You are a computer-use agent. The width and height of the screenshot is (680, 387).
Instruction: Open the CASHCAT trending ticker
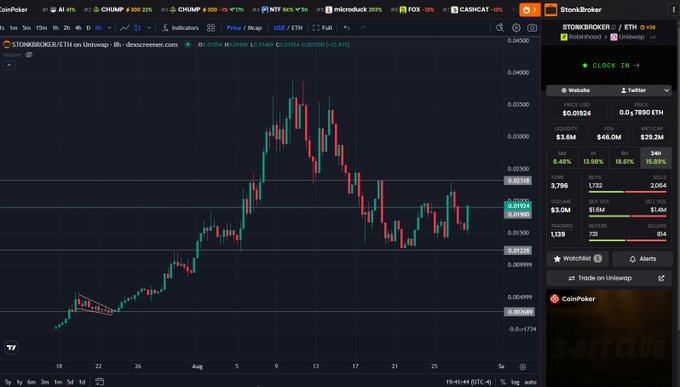click(x=473, y=10)
